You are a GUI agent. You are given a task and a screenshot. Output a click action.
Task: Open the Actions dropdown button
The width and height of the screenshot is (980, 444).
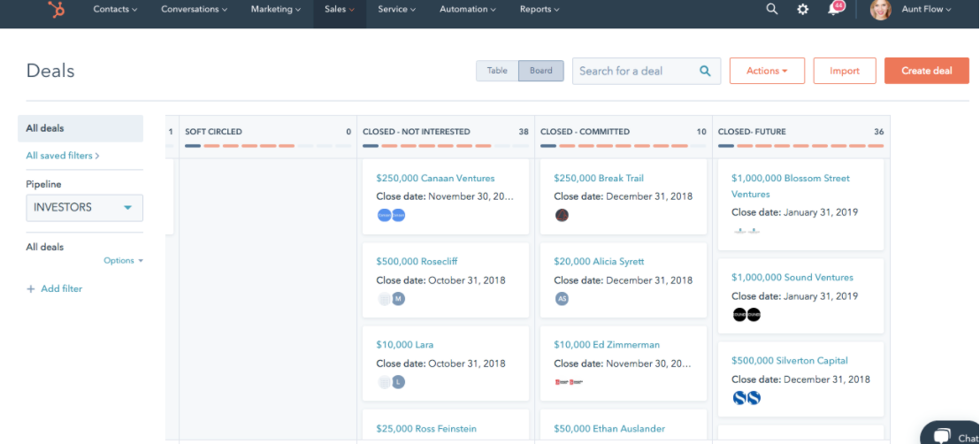pos(767,71)
